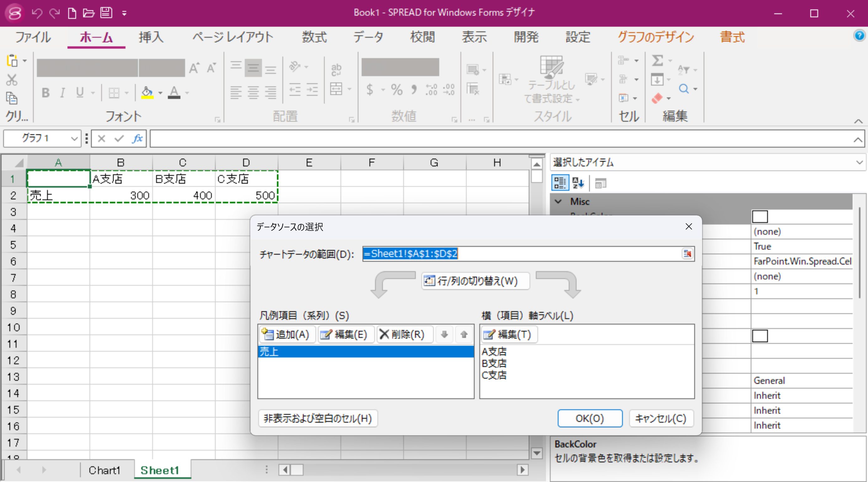Screen dimensions: 868x482
Task: Click the Redo icon in title bar
Action: click(x=54, y=13)
